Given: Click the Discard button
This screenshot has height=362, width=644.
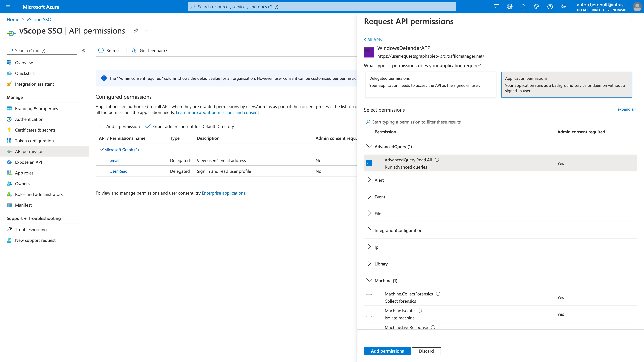Looking at the screenshot, I should [x=426, y=351].
